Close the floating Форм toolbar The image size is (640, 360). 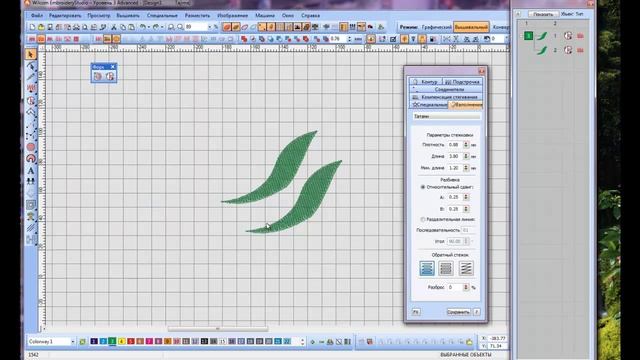pyautogui.click(x=113, y=67)
